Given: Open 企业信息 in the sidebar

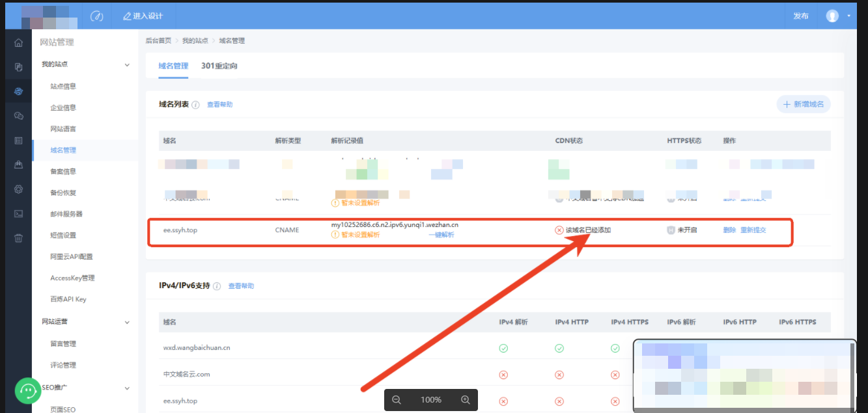Looking at the screenshot, I should pos(63,108).
